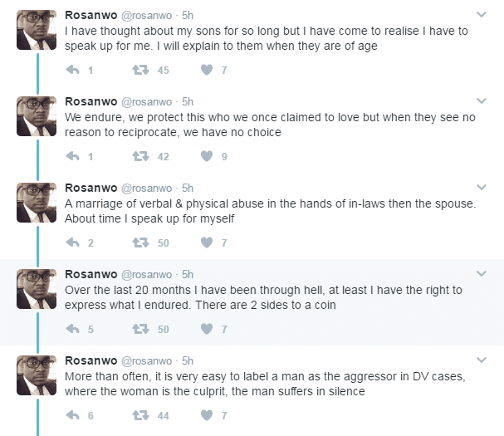Open options chevron on the 'my sons' tweet

click(481, 14)
